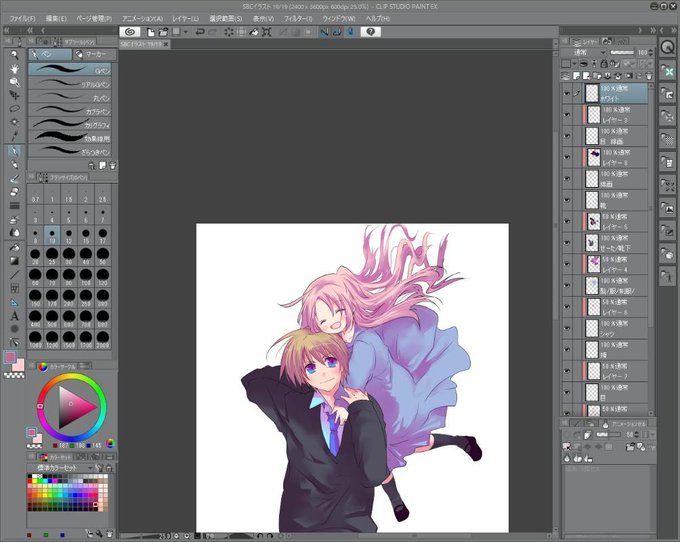This screenshot has height=542, width=680.
Task: Select カリグラフィ sub tool
Action: (x=70, y=124)
